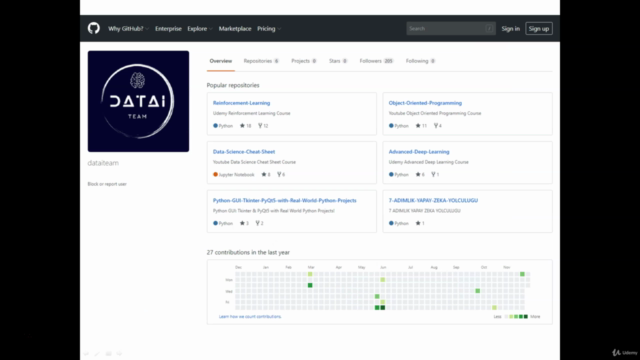Click the '27 contributions in the last year' heading

[x=248, y=252]
